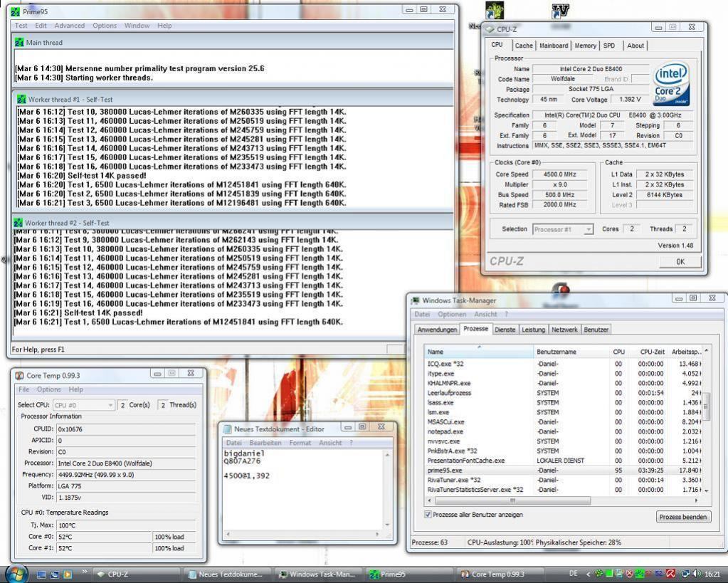The image size is (728, 583).
Task: Click the taskbar clock showing 16:21
Action: 712,574
